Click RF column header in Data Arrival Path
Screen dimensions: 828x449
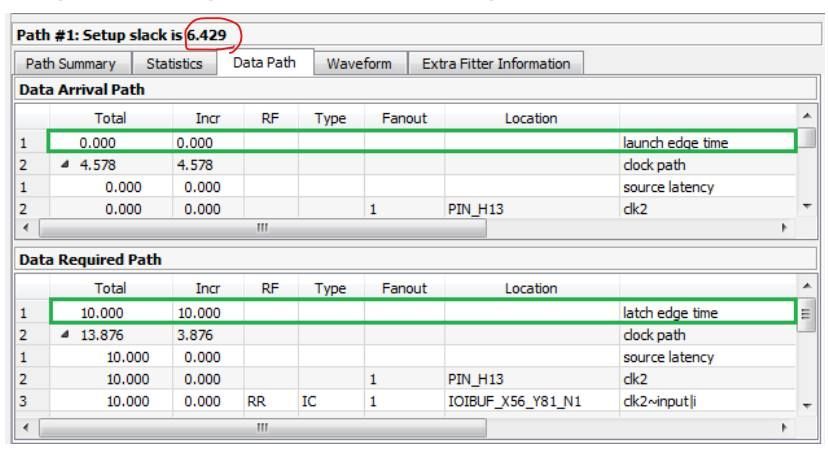click(270, 118)
